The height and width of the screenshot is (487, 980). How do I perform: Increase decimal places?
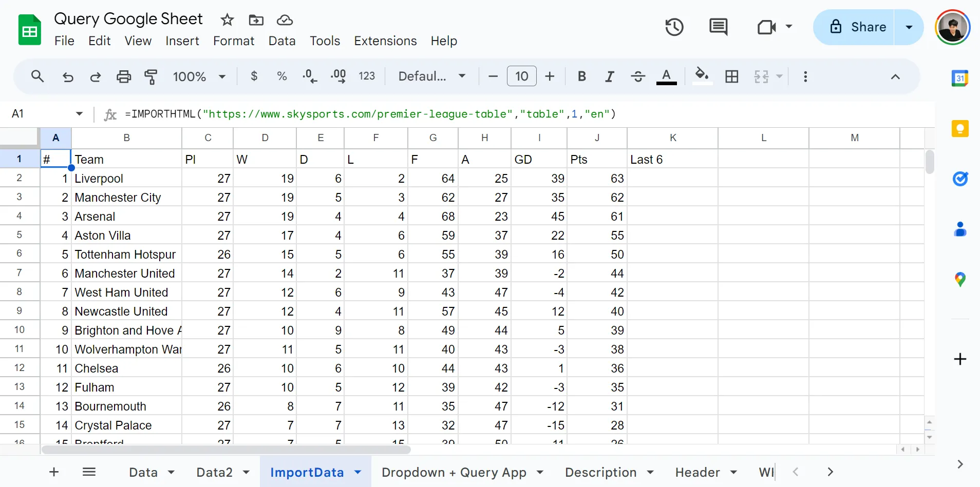pyautogui.click(x=338, y=76)
